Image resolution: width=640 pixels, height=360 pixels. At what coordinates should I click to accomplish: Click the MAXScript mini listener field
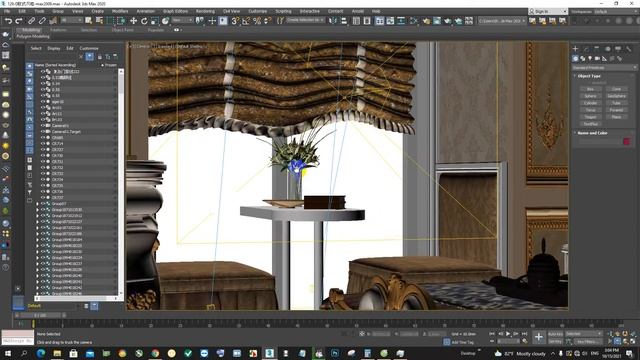pyautogui.click(x=18, y=340)
